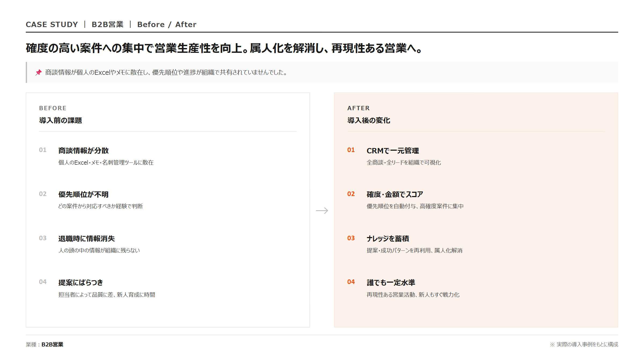Click description 全商談・全リードを組織で可視化

(404, 162)
